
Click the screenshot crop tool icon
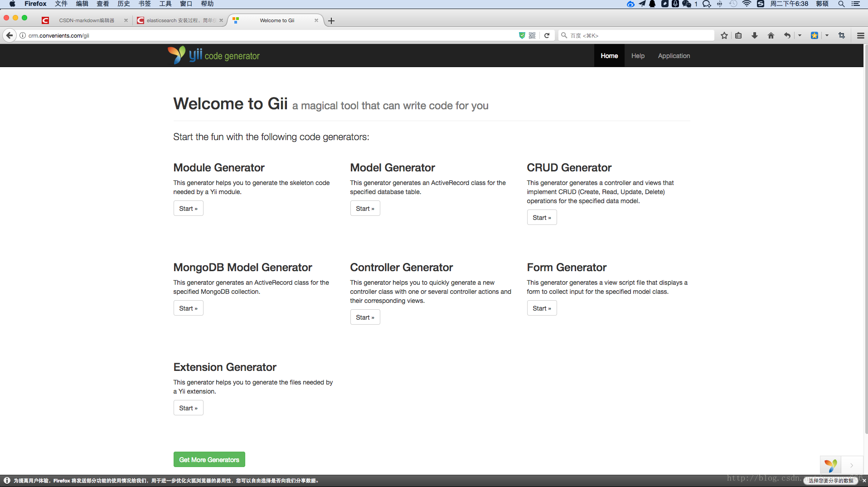pos(842,35)
